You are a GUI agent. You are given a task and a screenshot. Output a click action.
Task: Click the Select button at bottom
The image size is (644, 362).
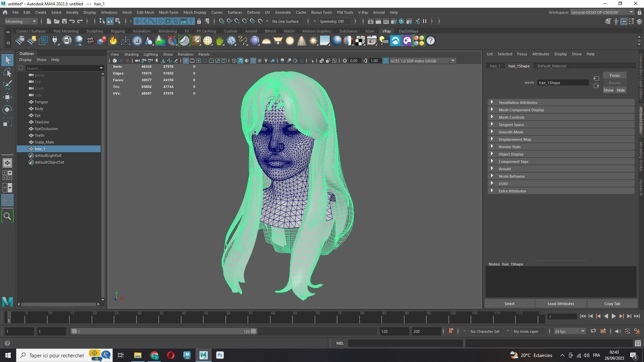coord(509,304)
